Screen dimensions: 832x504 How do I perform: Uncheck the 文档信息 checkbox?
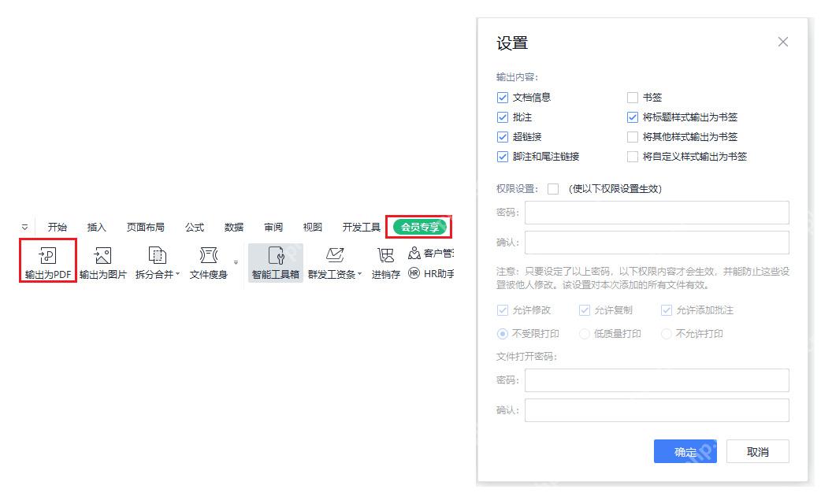(503, 98)
